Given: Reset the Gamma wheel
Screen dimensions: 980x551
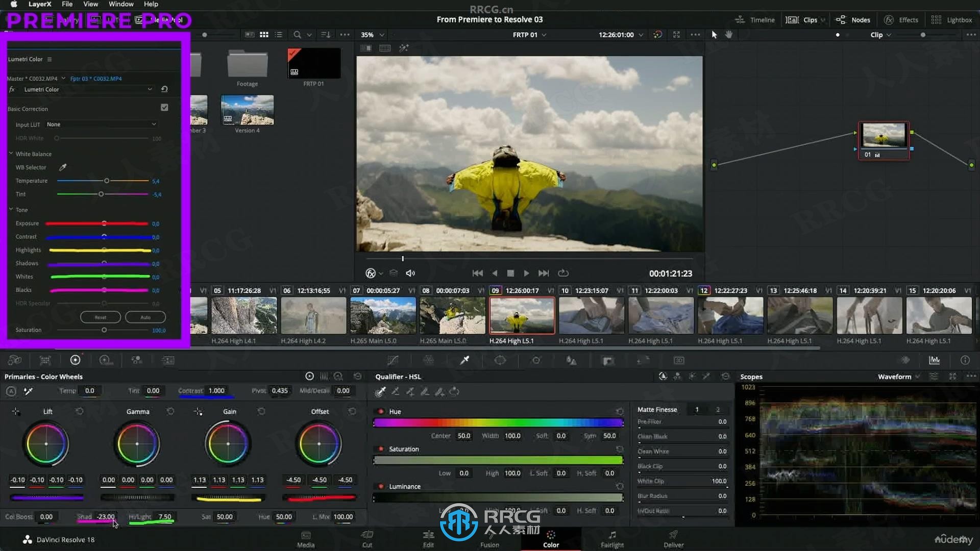Looking at the screenshot, I should pos(170,411).
